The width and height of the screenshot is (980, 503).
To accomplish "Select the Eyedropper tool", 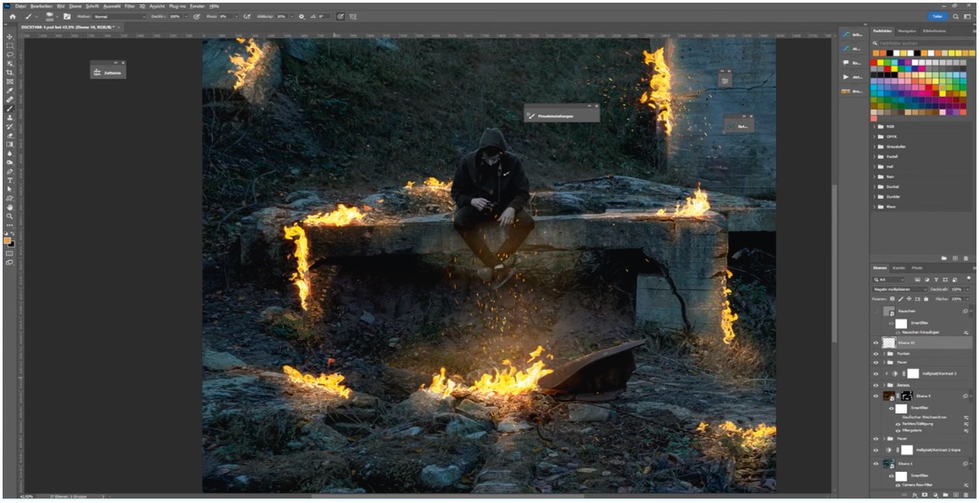I will pos(10,90).
